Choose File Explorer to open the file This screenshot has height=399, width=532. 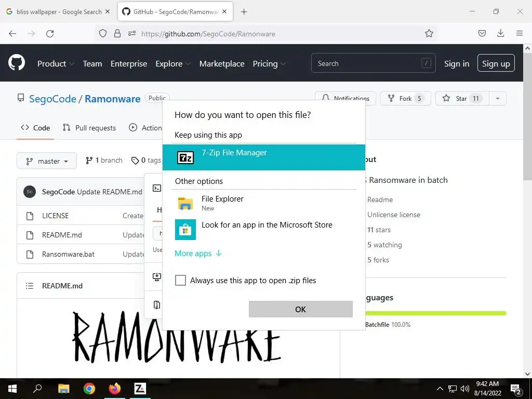[263, 203]
